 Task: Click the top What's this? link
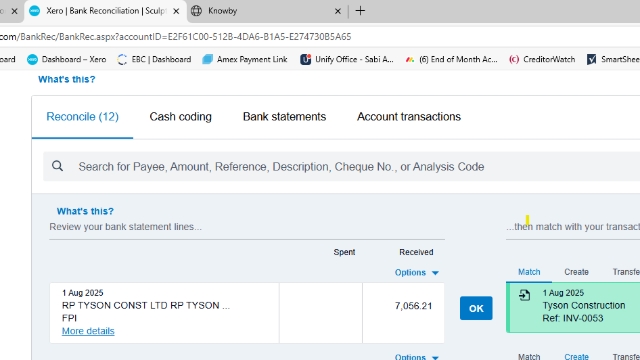click(x=67, y=79)
